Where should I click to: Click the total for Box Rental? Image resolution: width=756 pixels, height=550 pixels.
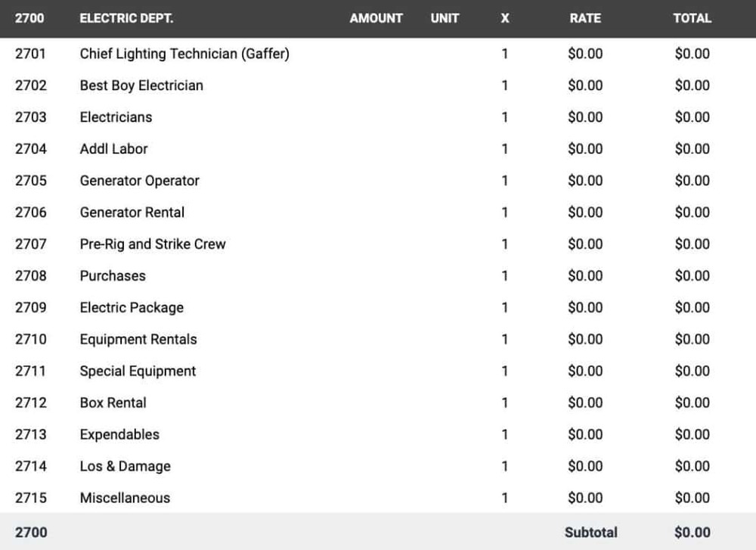coord(692,402)
